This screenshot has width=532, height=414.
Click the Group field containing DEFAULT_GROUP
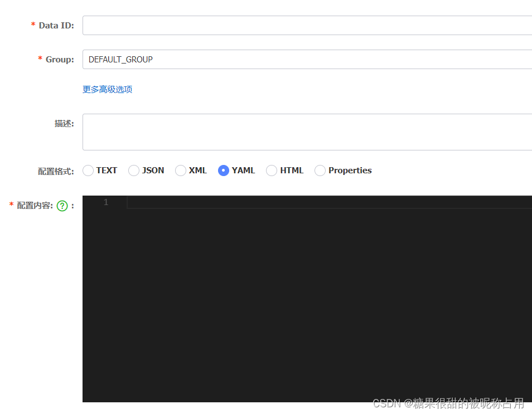click(x=307, y=59)
